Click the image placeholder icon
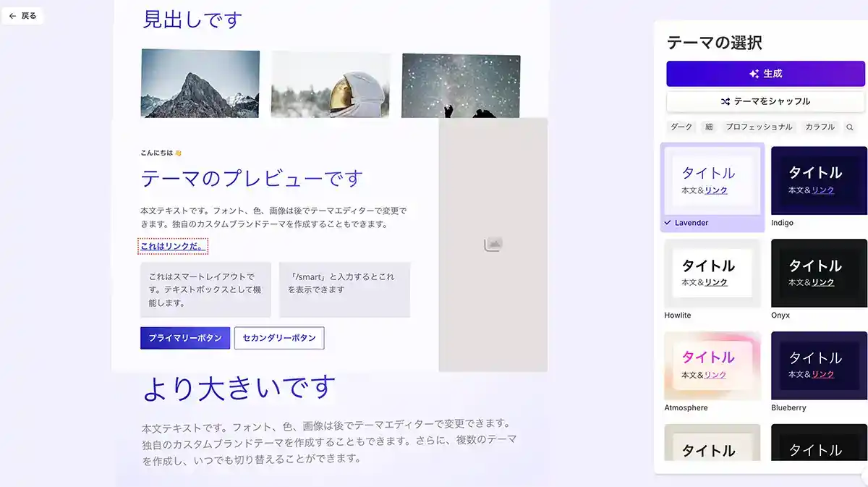 click(493, 245)
